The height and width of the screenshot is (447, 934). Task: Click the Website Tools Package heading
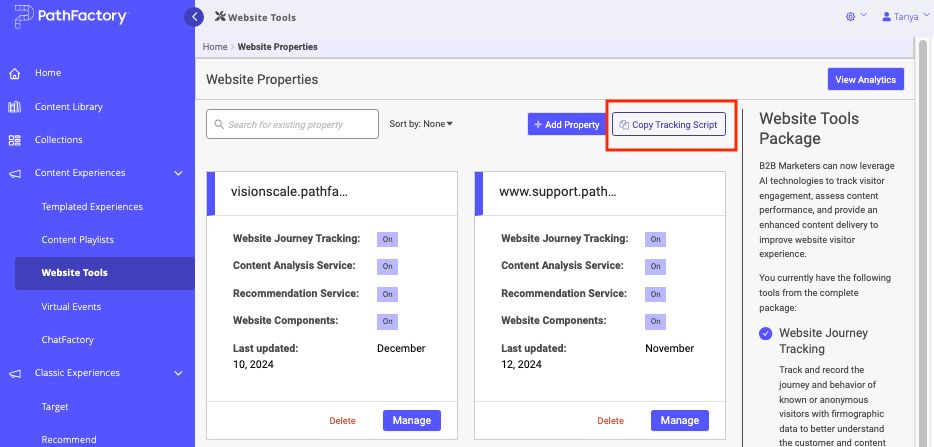click(809, 128)
